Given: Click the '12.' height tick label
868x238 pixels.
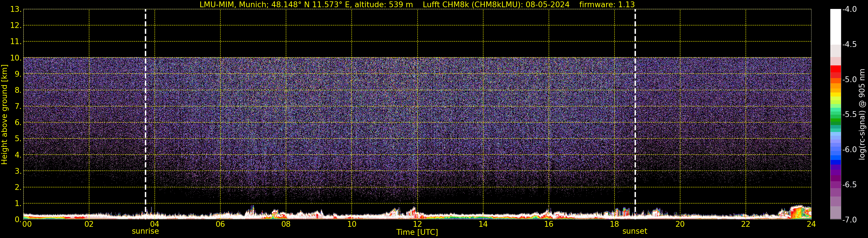Looking at the screenshot, I should (x=16, y=26).
